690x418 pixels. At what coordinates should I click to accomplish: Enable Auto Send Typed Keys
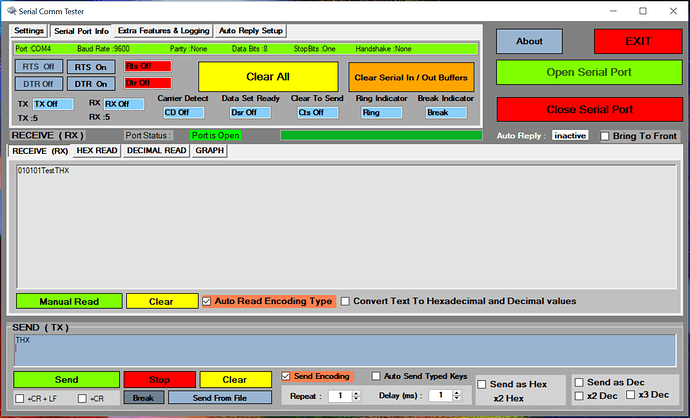376,376
